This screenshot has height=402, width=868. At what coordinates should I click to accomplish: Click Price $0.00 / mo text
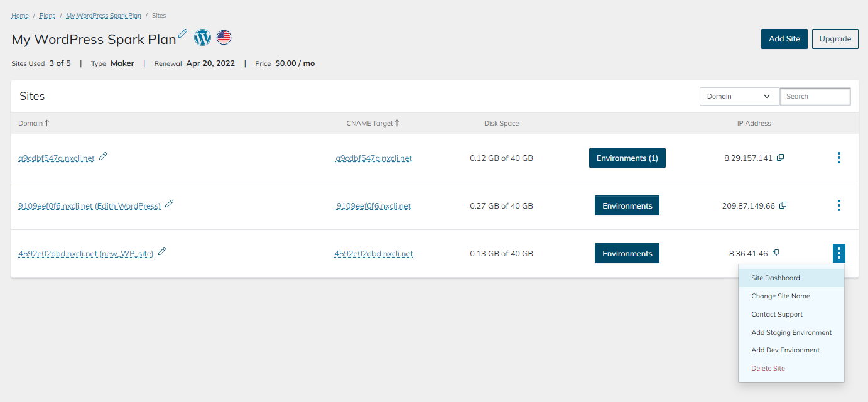pyautogui.click(x=285, y=63)
